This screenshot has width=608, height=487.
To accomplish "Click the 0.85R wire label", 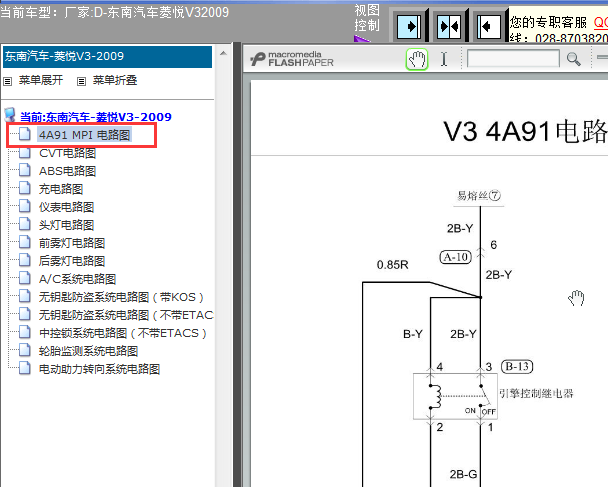I will [x=392, y=265].
